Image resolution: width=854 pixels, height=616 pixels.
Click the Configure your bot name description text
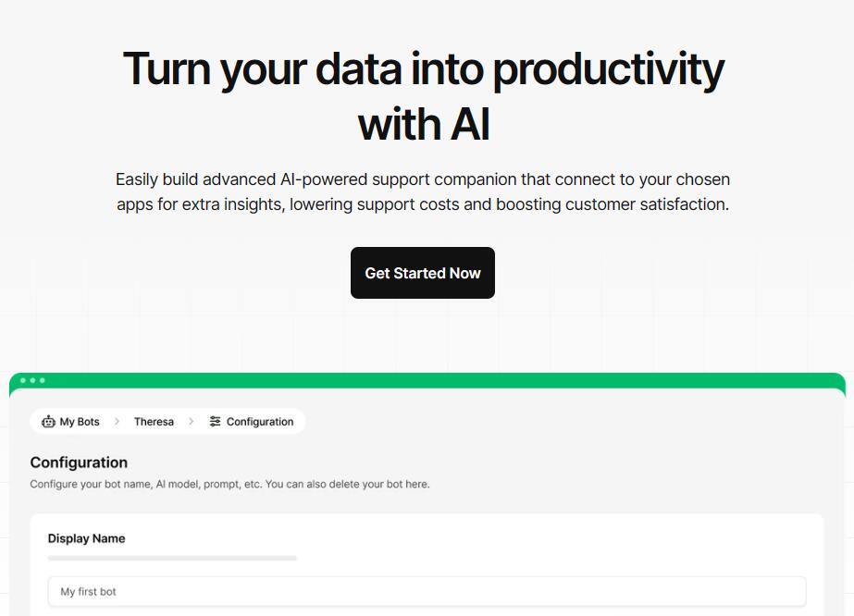pos(229,484)
